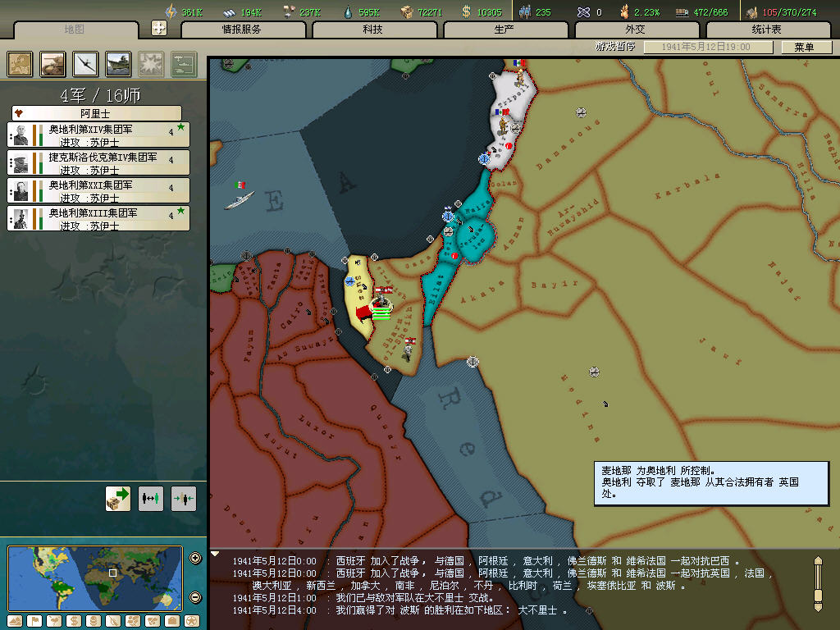
Task: Select the airplane air units icon
Action: [x=85, y=64]
